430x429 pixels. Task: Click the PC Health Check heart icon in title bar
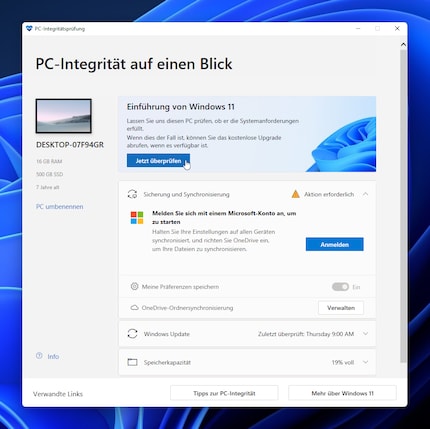tap(29, 28)
